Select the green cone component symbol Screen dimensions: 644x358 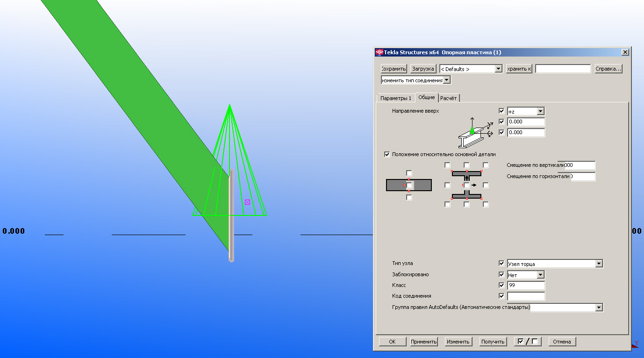click(x=229, y=140)
